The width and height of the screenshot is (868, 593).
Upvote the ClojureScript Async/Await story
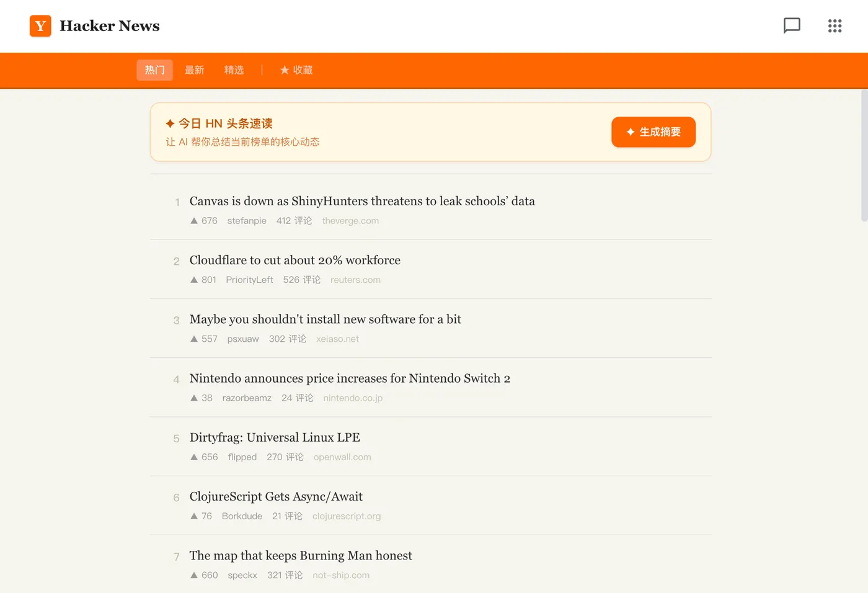(x=194, y=516)
